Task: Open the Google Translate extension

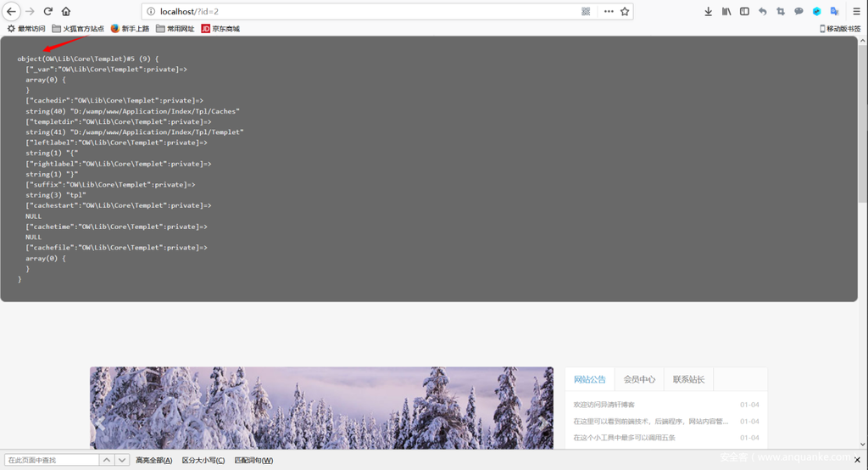Action: click(835, 11)
